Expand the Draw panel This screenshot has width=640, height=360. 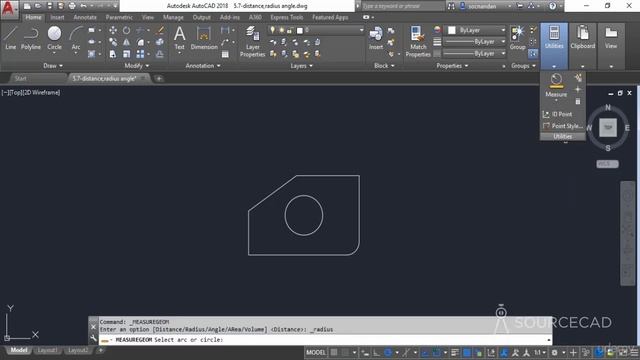[53, 66]
